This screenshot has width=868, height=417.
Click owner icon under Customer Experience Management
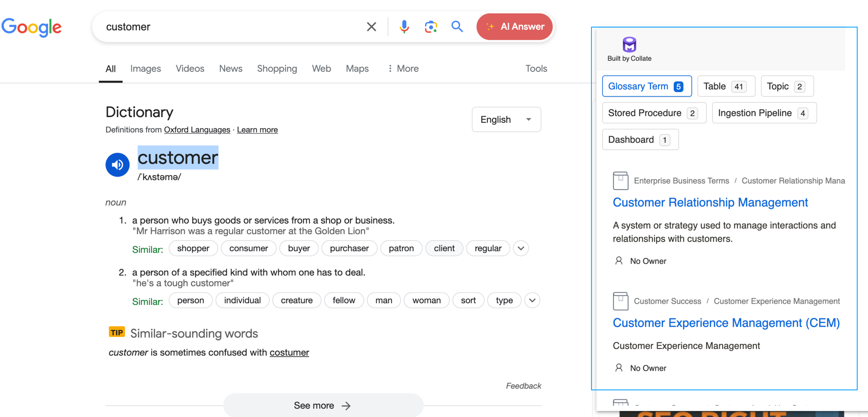click(x=619, y=368)
